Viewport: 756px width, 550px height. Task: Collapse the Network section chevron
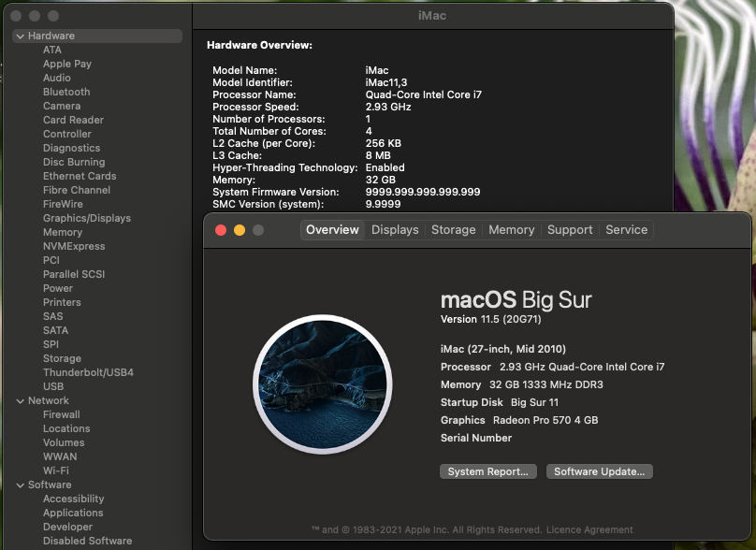tap(20, 401)
